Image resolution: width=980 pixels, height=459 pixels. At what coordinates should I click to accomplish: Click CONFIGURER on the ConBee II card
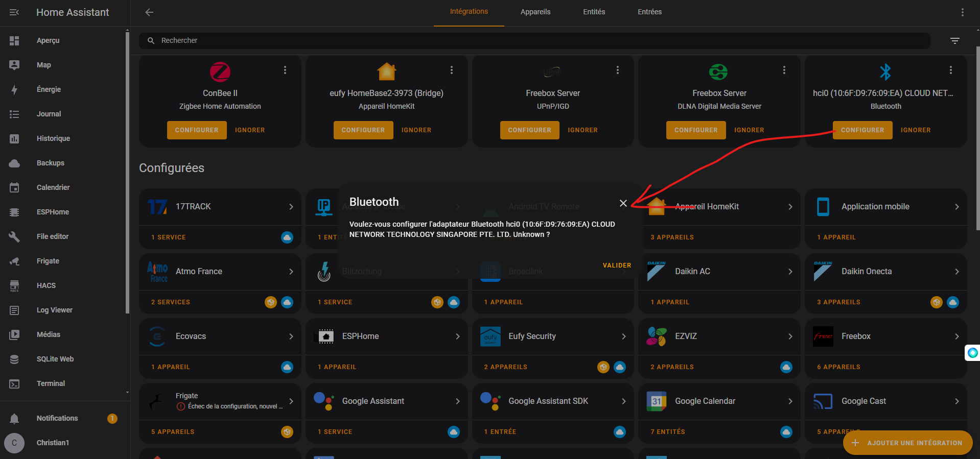pyautogui.click(x=197, y=130)
